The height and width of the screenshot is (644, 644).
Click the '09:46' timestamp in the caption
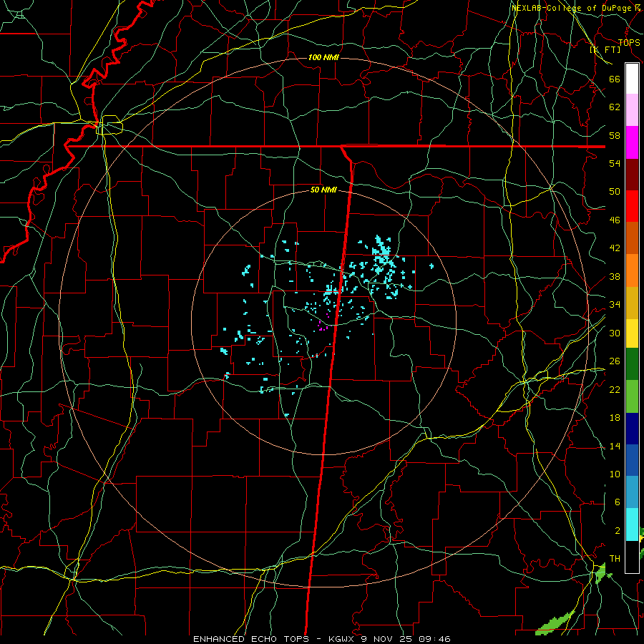point(434,639)
